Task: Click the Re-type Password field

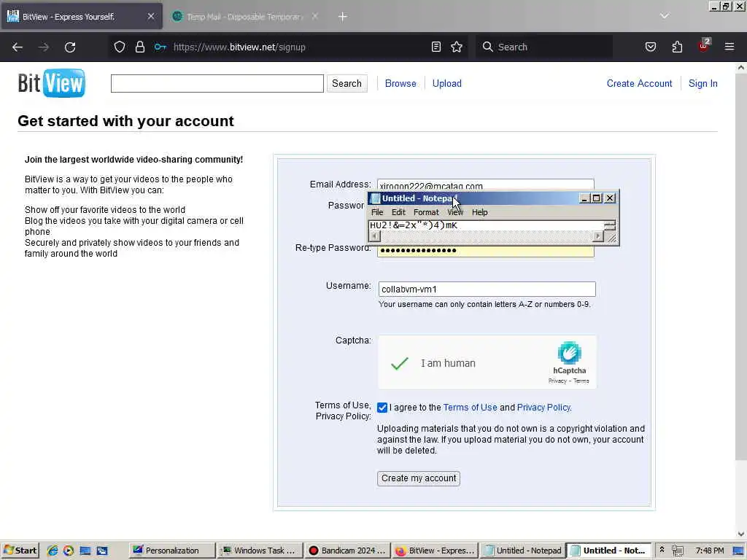Action: click(485, 251)
